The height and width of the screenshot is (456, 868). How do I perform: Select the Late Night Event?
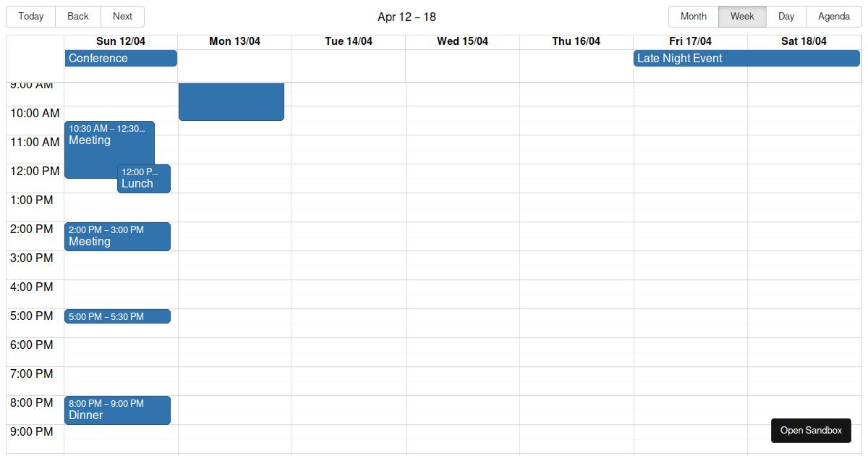click(745, 58)
